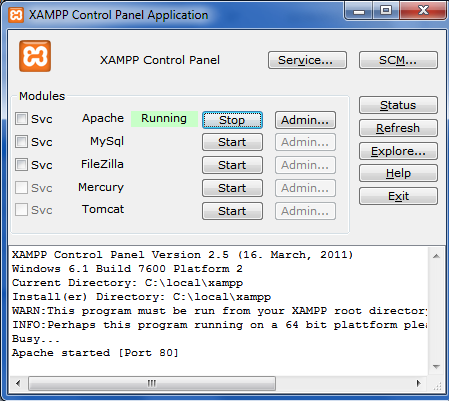Click the log scroll up arrow
Screen dimensions: 449x401
point(436,256)
